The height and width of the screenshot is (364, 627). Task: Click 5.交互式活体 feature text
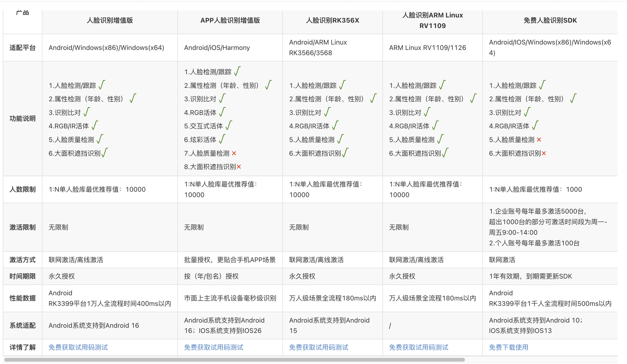click(203, 126)
